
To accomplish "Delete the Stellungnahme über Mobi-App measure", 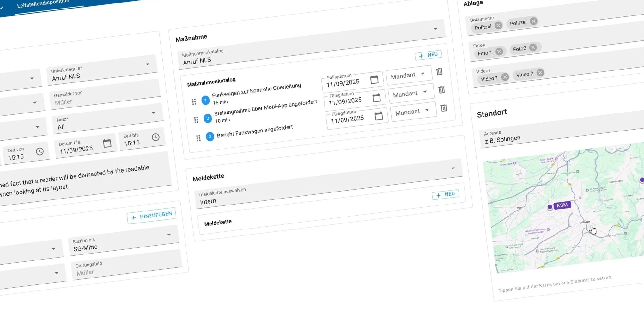I will click(x=441, y=90).
